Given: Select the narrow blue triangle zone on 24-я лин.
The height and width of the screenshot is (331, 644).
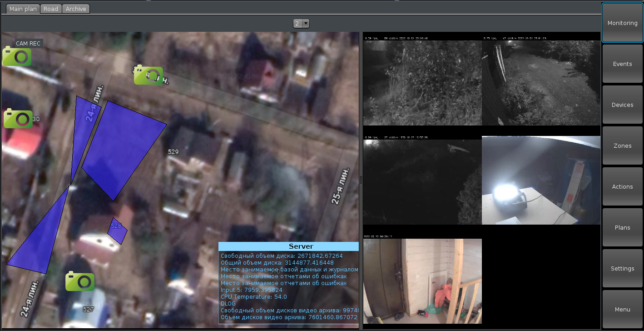Looking at the screenshot, I should pyautogui.click(x=80, y=132).
